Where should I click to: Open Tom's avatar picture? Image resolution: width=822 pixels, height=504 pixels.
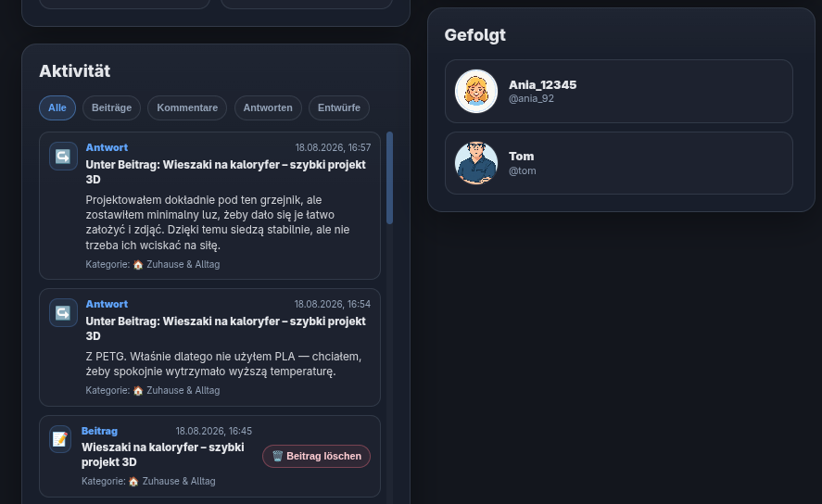476,163
